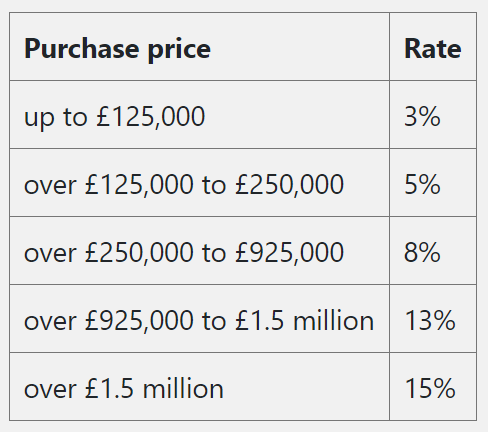Click '£125,000' in the first band row
This screenshot has height=432, width=488.
[150, 117]
